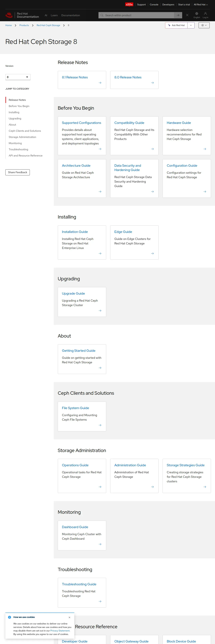Open Developers in the top bar

[168, 5]
